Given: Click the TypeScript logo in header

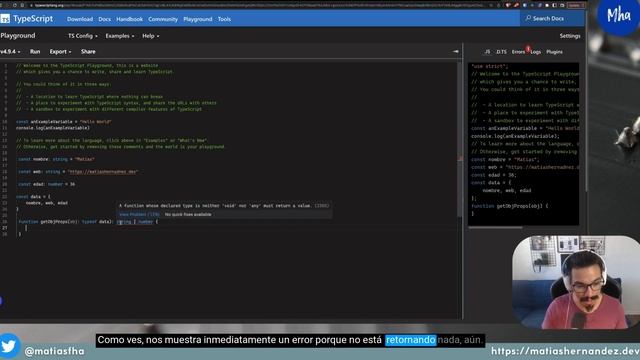Looking at the screenshot, I should (x=27, y=19).
